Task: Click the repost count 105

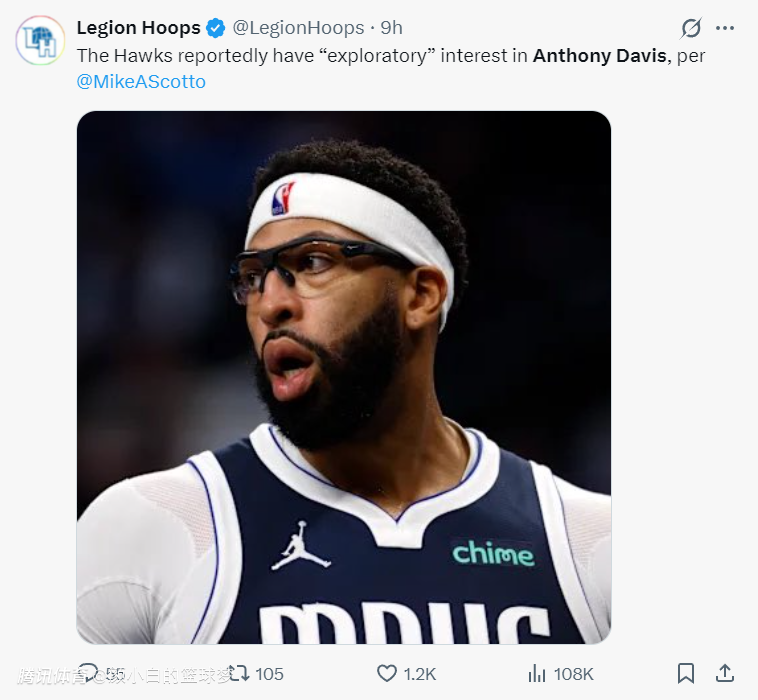Action: 269,674
